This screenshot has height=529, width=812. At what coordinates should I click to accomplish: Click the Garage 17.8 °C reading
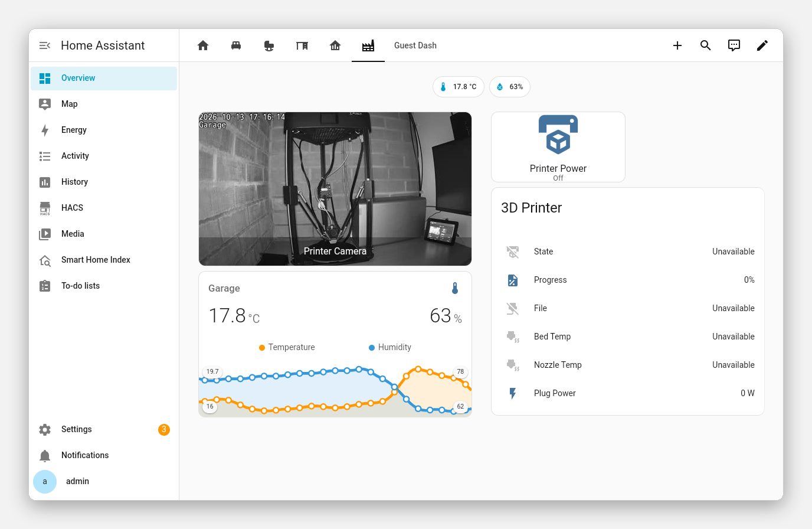pyautogui.click(x=234, y=316)
